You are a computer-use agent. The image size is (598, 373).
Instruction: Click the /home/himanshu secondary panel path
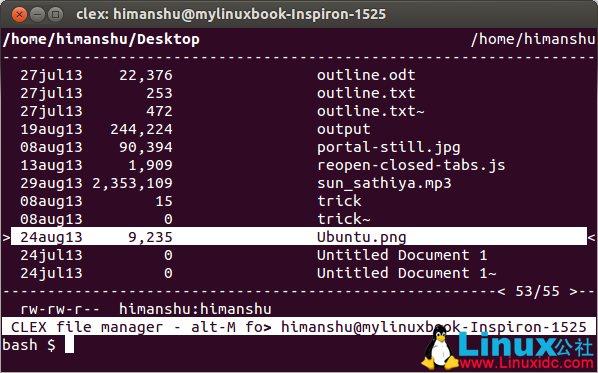533,39
